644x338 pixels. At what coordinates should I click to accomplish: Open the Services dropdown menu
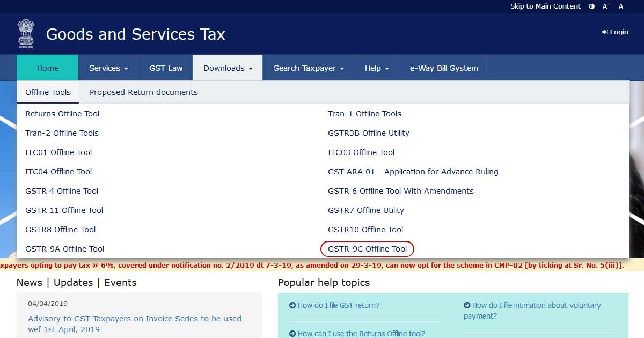click(x=108, y=68)
